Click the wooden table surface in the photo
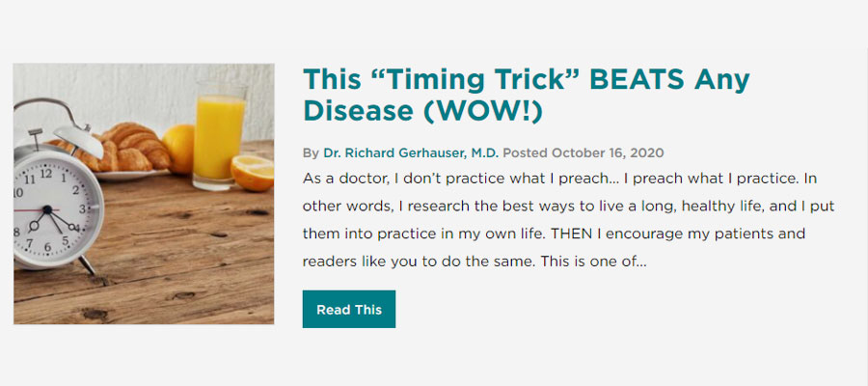 (182, 261)
